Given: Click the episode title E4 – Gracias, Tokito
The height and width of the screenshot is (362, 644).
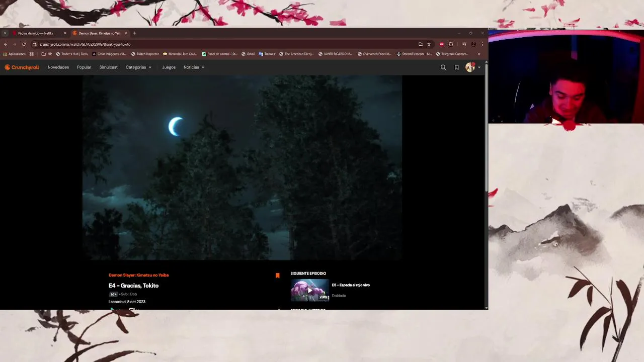Looking at the screenshot, I should (x=133, y=286).
